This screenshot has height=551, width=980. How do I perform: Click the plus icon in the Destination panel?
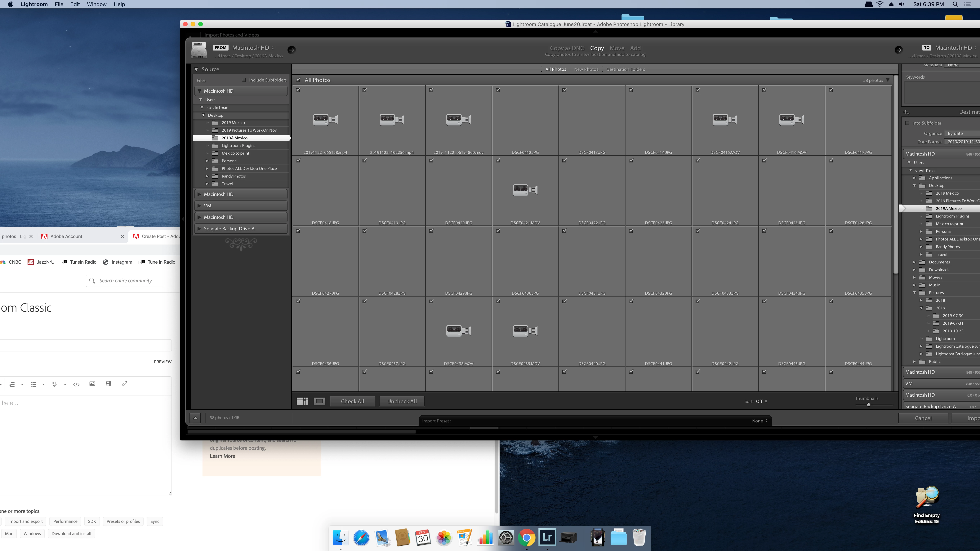[906, 112]
